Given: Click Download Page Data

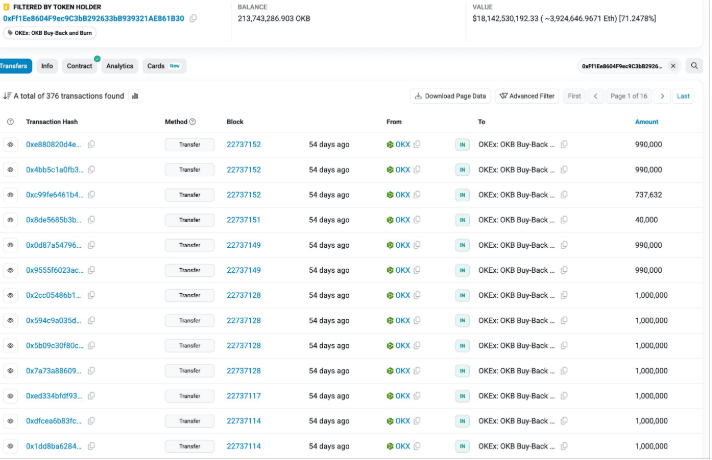Looking at the screenshot, I should tap(450, 96).
